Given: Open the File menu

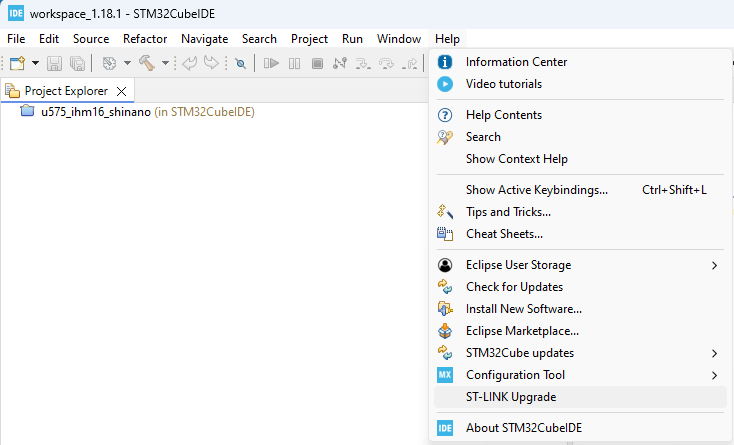Looking at the screenshot, I should tap(16, 39).
